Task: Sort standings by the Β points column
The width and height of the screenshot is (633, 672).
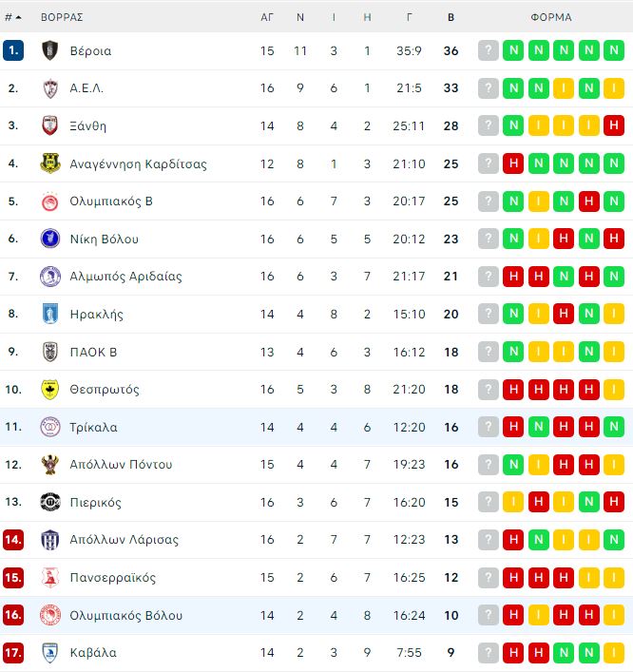Action: tap(451, 17)
